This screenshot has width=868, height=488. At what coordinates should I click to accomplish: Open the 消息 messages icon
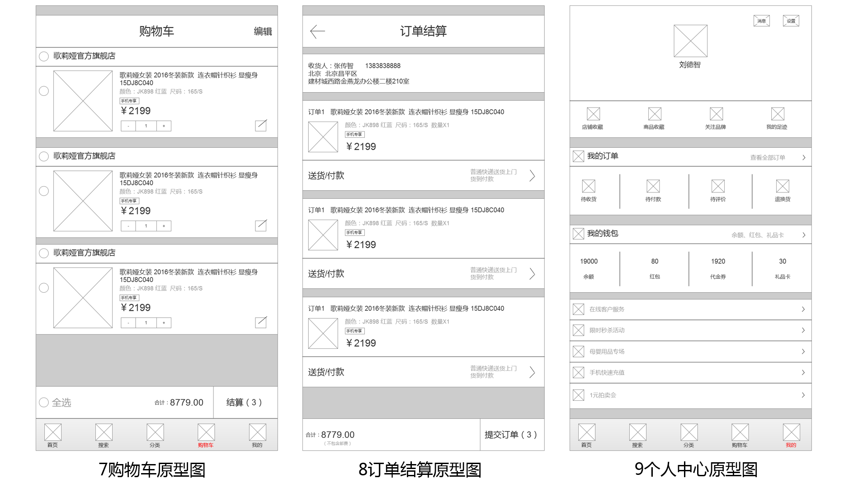pyautogui.click(x=761, y=21)
